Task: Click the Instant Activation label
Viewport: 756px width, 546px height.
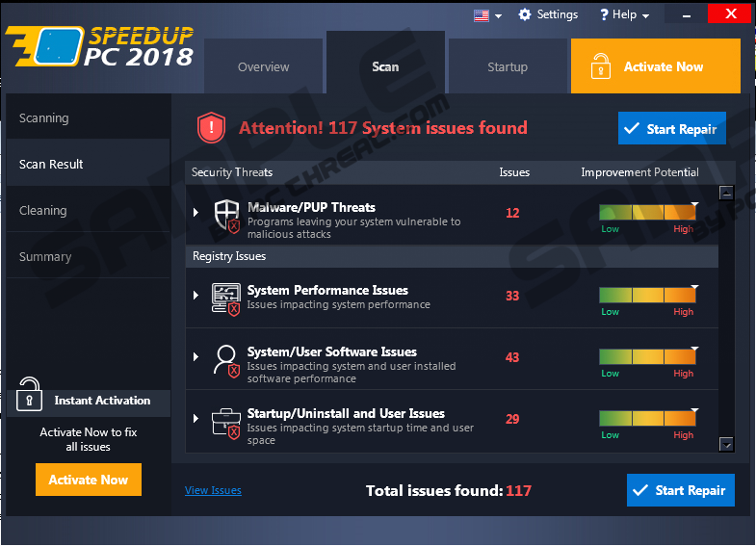Action: click(x=102, y=401)
